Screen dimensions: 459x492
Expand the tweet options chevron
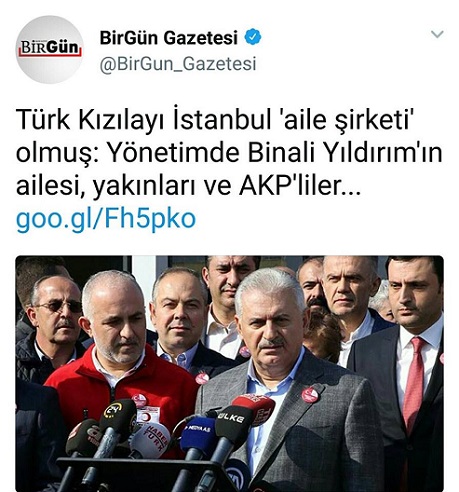pos(437,34)
